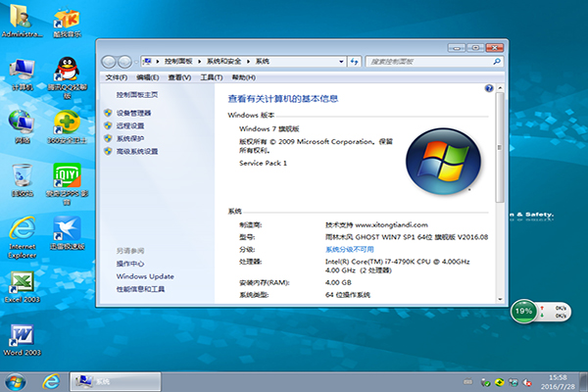This screenshot has height=392, width=588.
Task: Open the 编辑(E) menu
Action: point(147,77)
